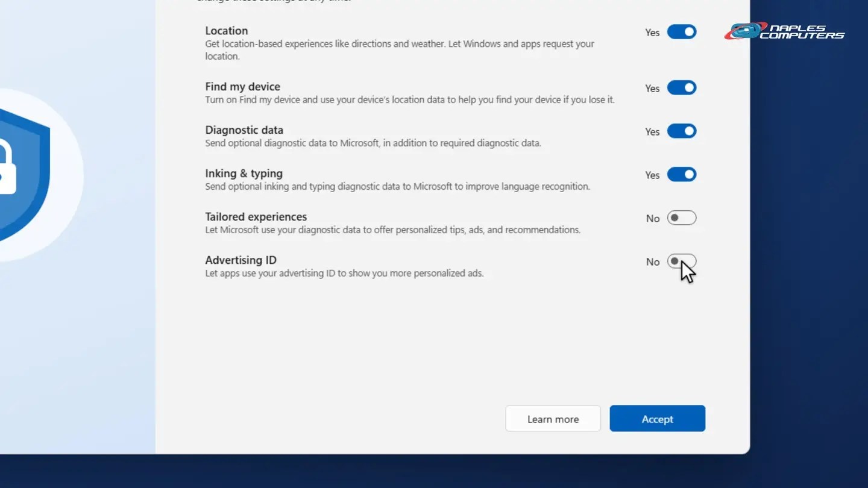Viewport: 868px width, 488px height.
Task: Select the "personalized tips, ads, and recommendations" description
Action: tap(392, 230)
